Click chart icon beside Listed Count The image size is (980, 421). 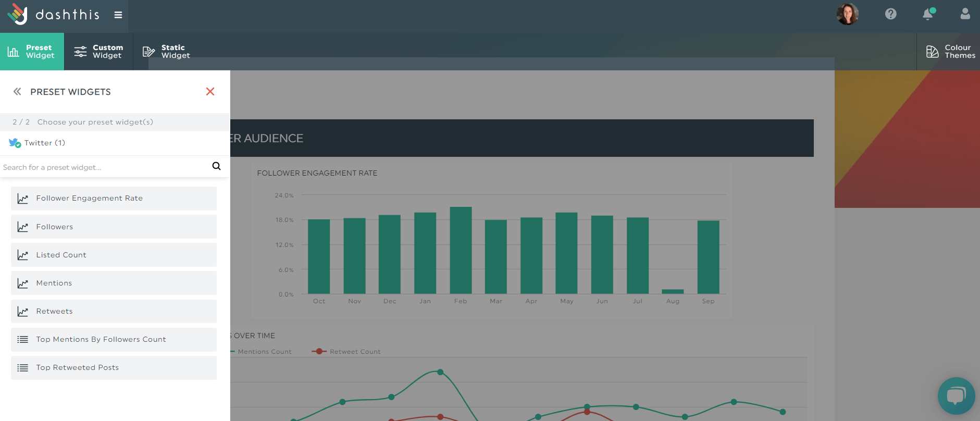point(22,255)
